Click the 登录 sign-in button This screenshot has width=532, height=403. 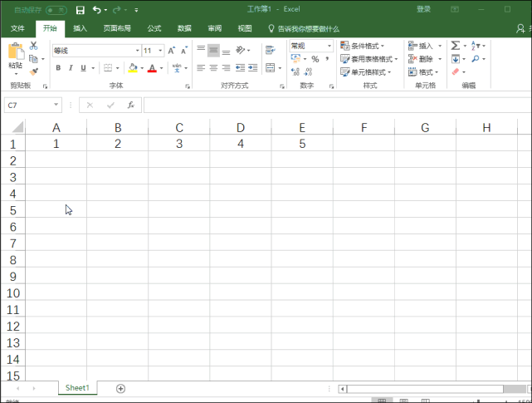[x=423, y=9]
